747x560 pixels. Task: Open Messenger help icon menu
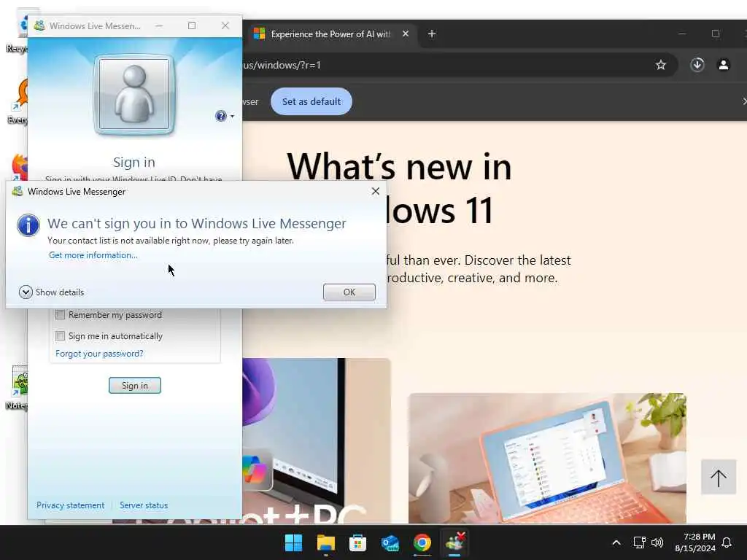click(x=225, y=116)
